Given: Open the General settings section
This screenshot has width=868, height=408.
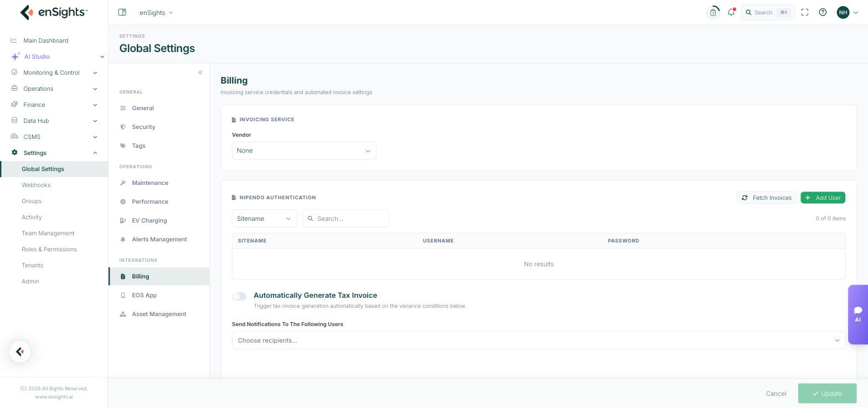Looking at the screenshot, I should tap(159, 108).
